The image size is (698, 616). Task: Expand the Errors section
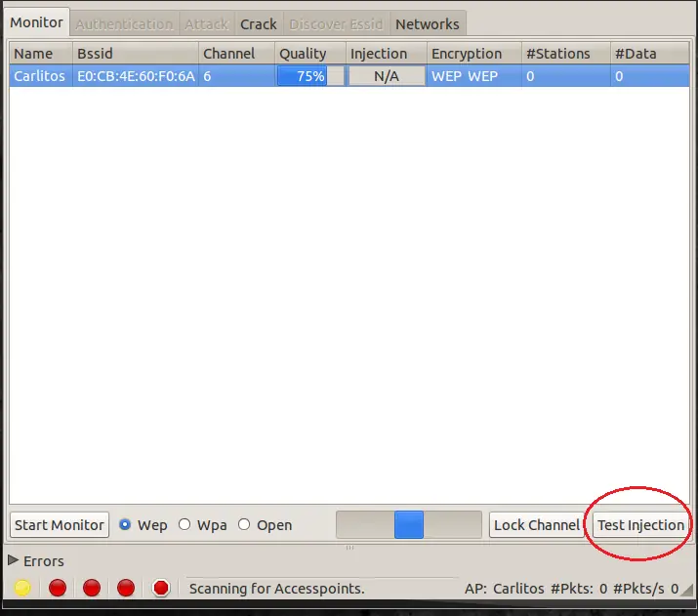tap(14, 560)
